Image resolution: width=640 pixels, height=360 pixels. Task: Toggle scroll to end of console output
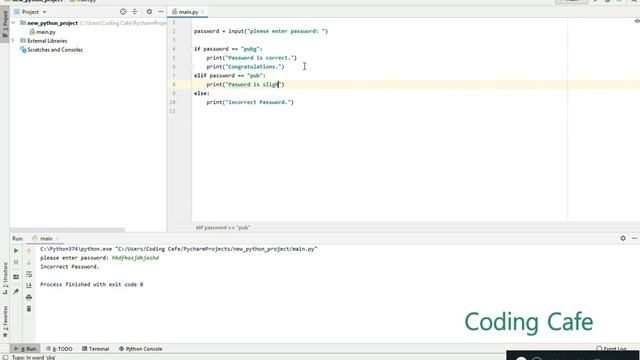29,285
